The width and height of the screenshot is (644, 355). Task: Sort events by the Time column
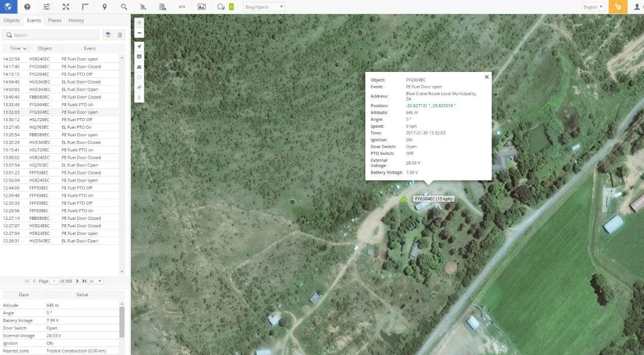tap(16, 48)
